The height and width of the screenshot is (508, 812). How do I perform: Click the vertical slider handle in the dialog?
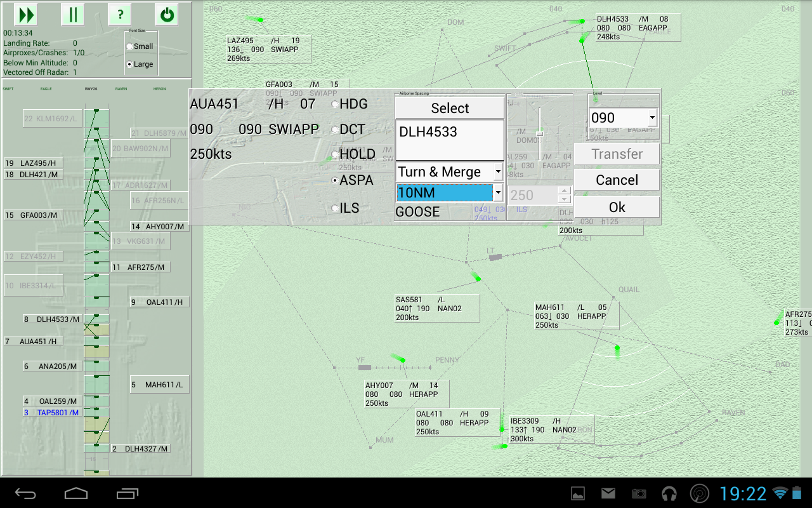point(539,133)
